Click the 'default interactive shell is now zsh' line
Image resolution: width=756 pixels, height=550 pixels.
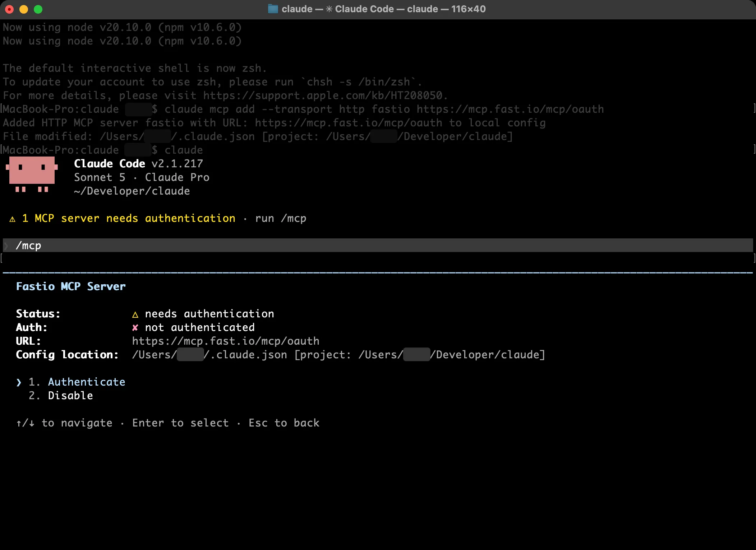135,68
